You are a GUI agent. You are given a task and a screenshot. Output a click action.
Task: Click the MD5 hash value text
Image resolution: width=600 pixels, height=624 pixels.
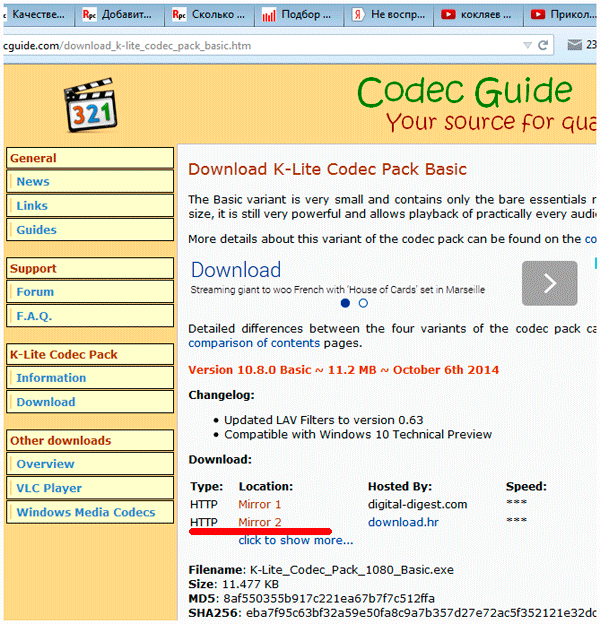329,599
